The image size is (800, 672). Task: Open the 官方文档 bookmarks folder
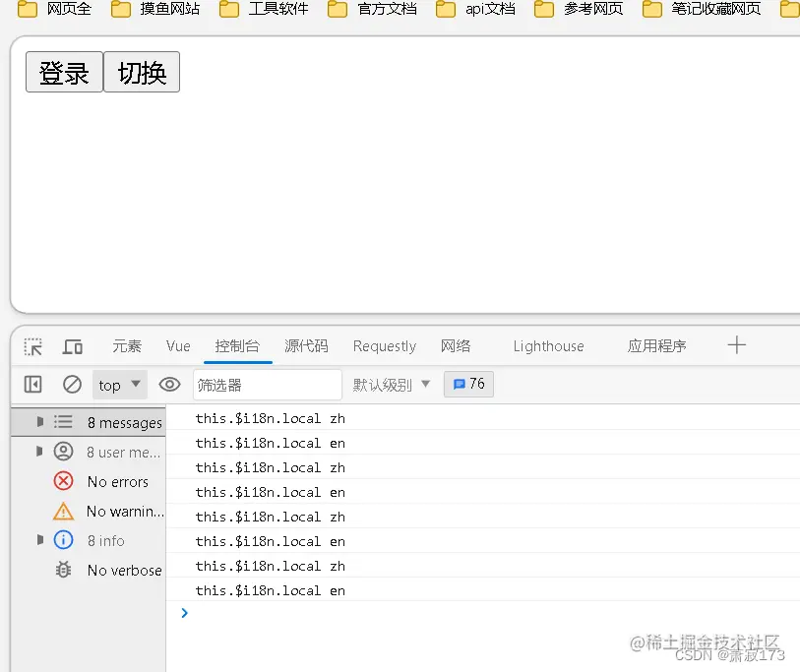[373, 9]
